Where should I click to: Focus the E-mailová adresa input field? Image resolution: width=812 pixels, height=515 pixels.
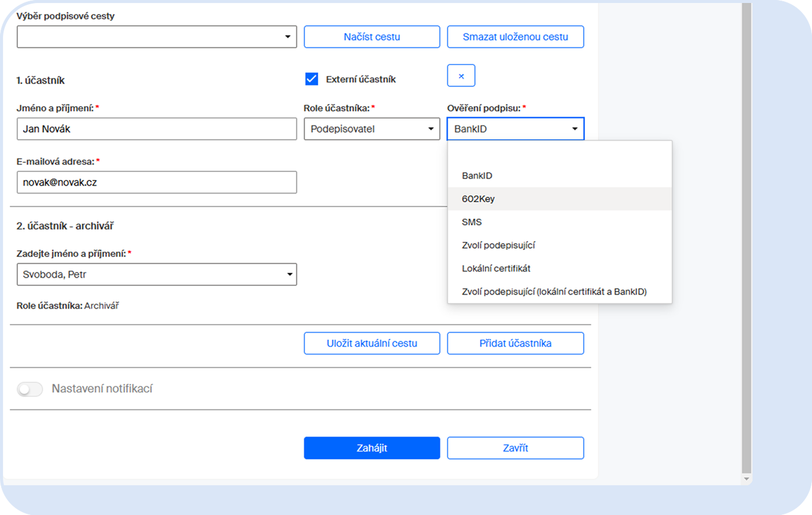[157, 182]
